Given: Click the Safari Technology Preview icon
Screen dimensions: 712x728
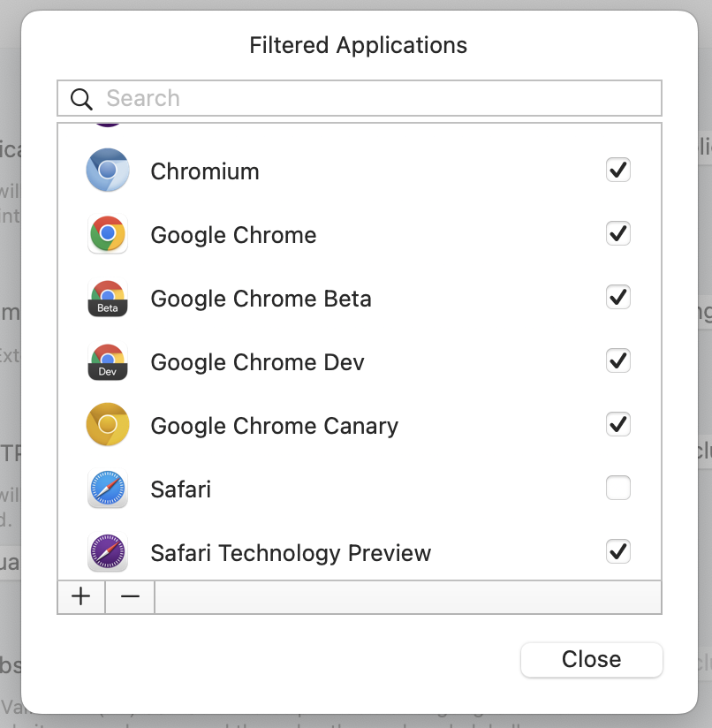Looking at the screenshot, I should [x=107, y=552].
